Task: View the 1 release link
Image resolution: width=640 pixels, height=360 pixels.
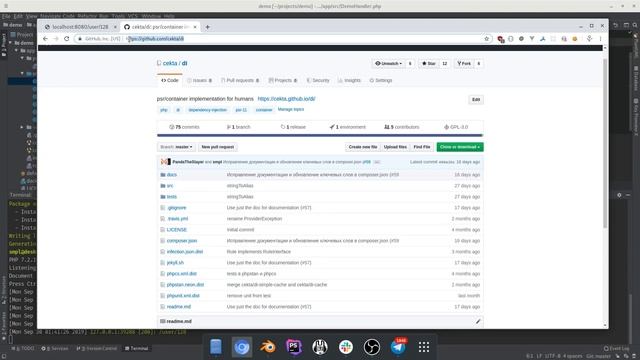Action: click(x=293, y=127)
